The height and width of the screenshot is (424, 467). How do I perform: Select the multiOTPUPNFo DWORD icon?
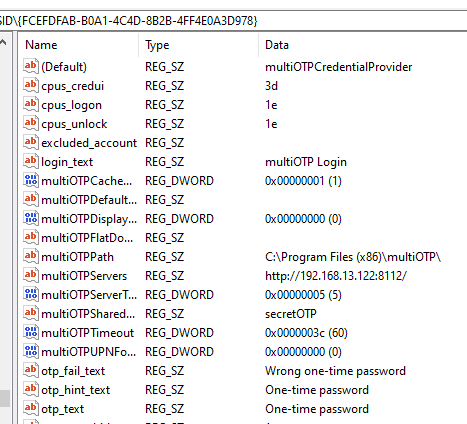point(31,351)
